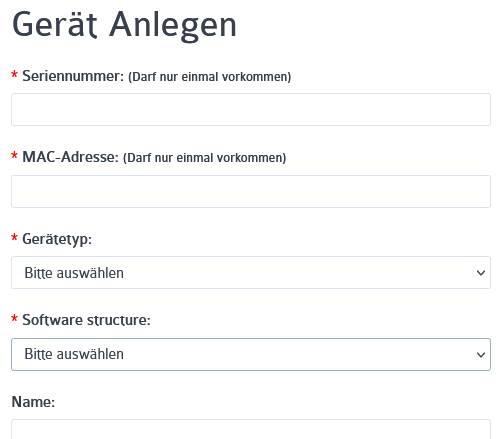Click the required asterisk next to Software structure
The width and height of the screenshot is (502, 439).
14,318
